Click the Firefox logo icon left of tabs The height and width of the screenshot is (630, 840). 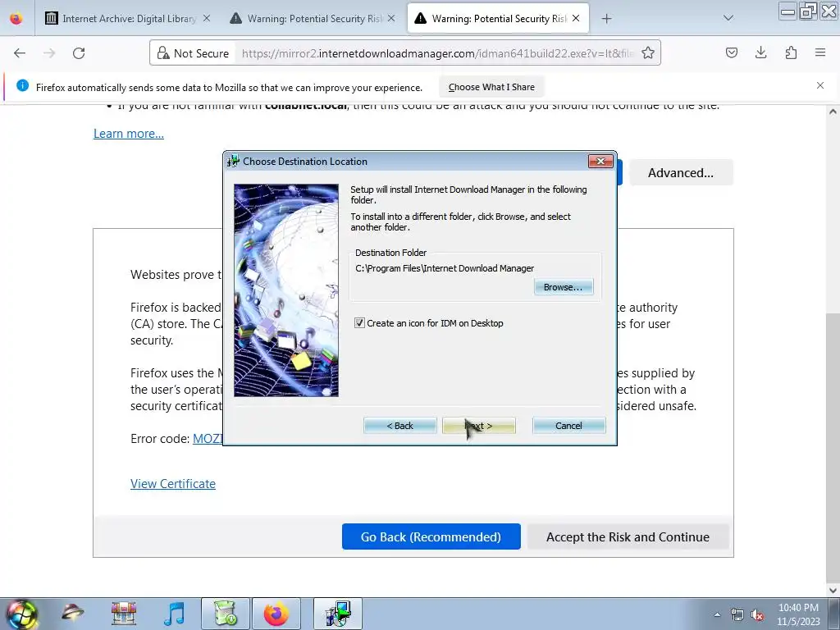16,19
